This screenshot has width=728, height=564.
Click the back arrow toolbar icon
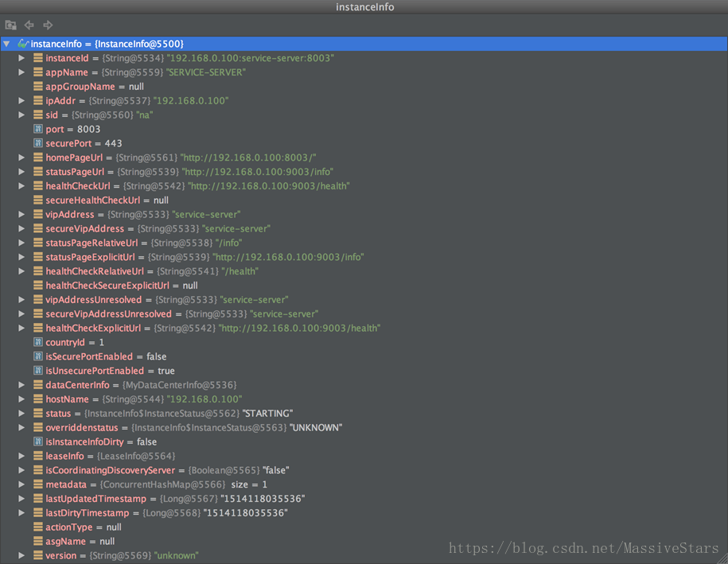(29, 25)
